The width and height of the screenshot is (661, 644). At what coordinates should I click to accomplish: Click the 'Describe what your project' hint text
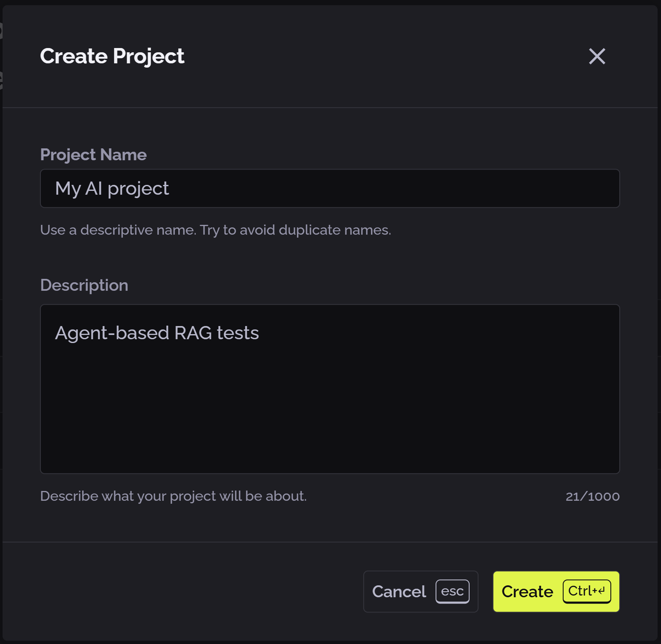[173, 496]
